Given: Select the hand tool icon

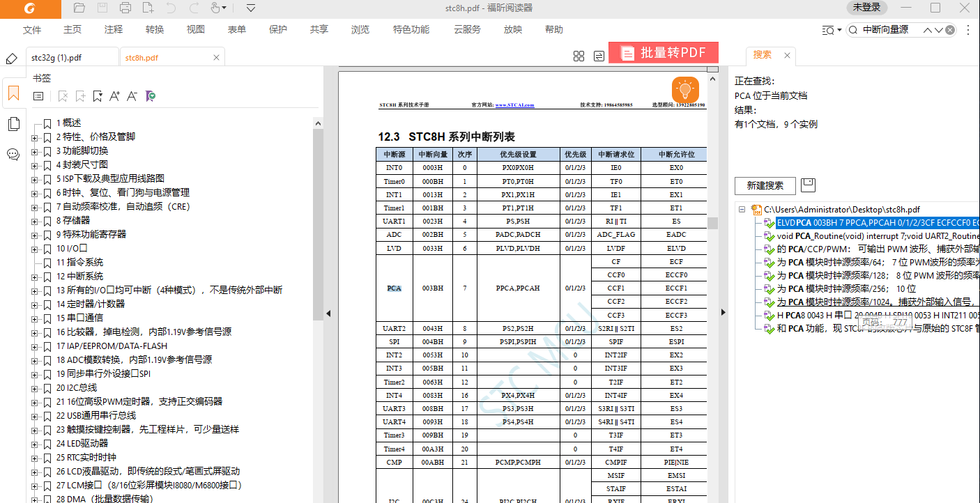Looking at the screenshot, I should click(215, 8).
